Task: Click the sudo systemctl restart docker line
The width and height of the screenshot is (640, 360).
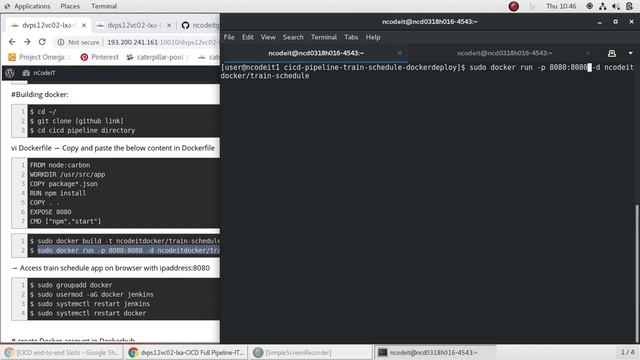Action: [x=88, y=313]
